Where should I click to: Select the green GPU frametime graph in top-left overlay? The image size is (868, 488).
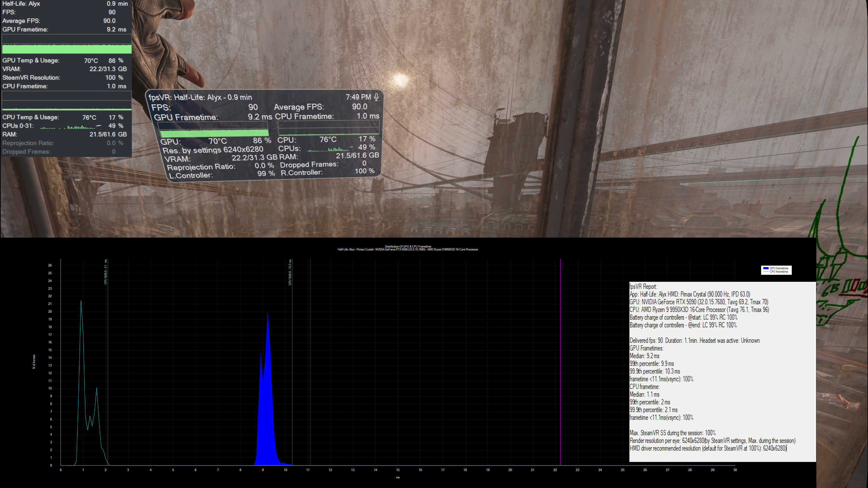67,44
